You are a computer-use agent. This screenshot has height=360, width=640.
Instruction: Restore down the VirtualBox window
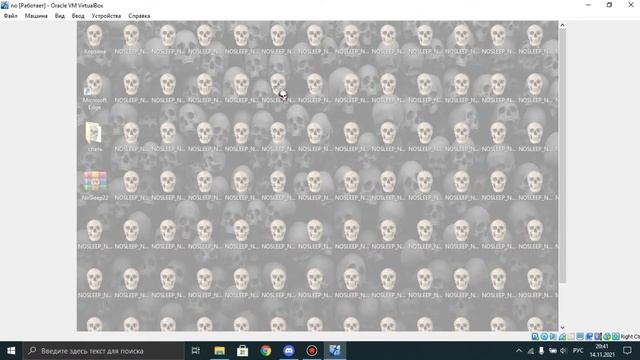click(609, 5)
